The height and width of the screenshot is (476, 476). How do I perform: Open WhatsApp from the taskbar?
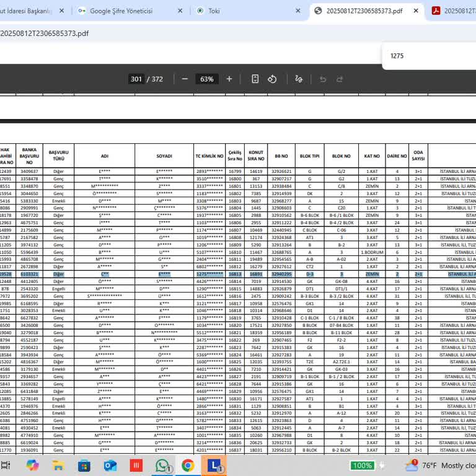click(162, 465)
